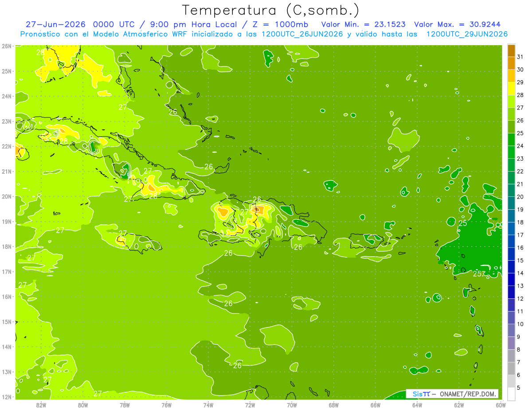Pick the lime swatch between 27 and 28
The width and height of the screenshot is (532, 411).
pos(511,102)
